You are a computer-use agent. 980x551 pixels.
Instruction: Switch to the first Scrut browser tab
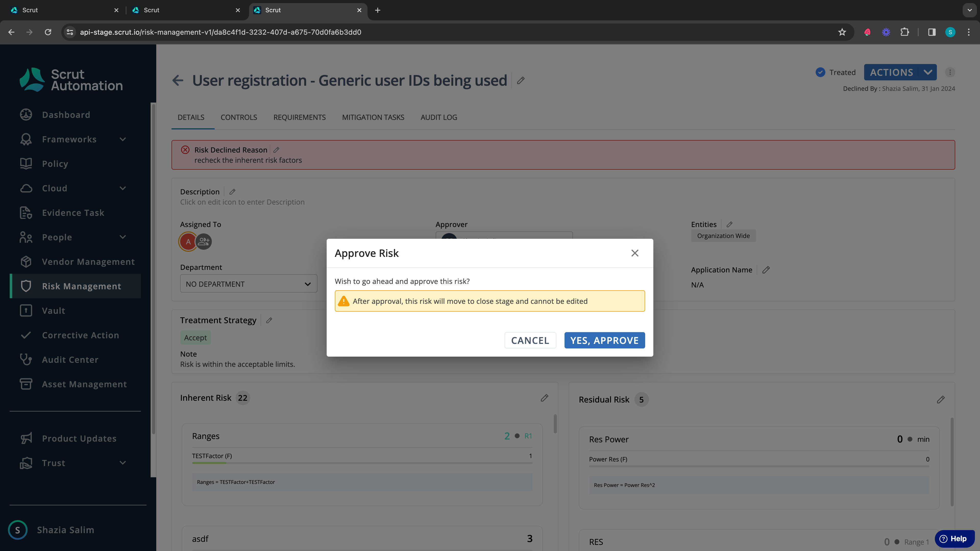point(65,10)
